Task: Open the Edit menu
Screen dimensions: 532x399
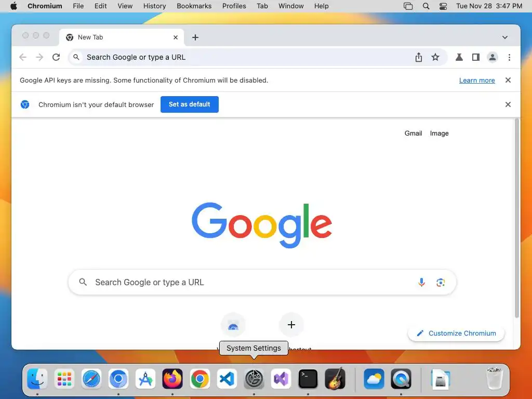Action: 100,6
